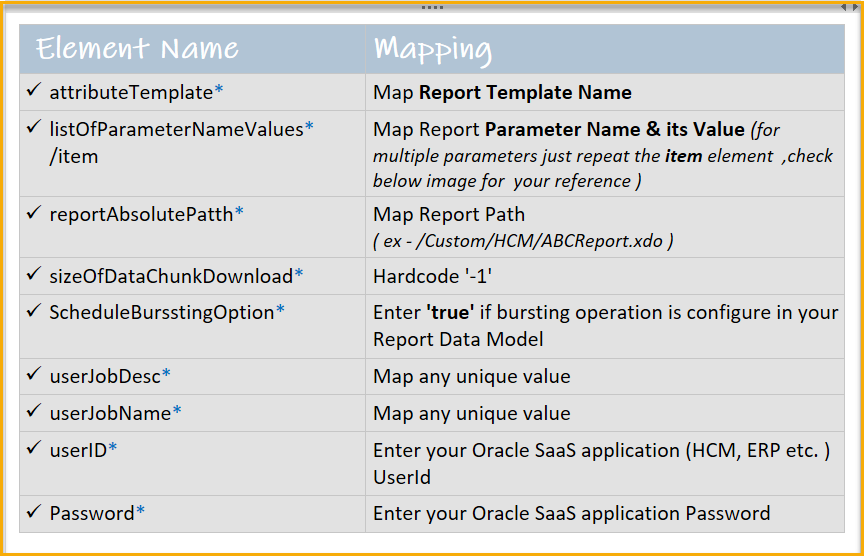This screenshot has width=864, height=556.
Task: Click the checkmark beside userJobName
Action: coord(34,411)
